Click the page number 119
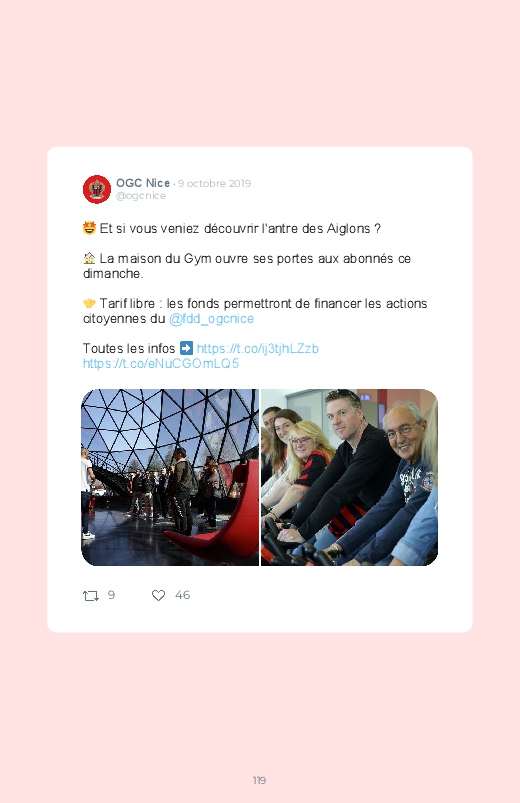The width and height of the screenshot is (520, 803). [259, 780]
